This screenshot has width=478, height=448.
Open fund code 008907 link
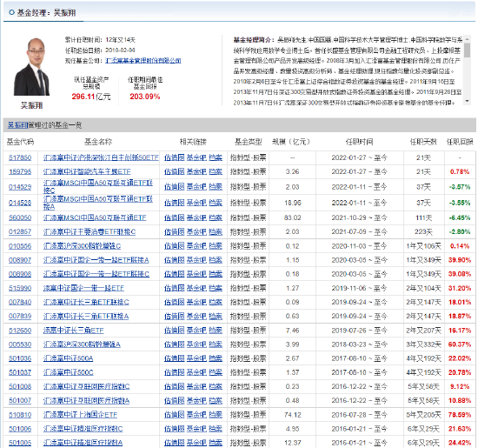pos(20,260)
